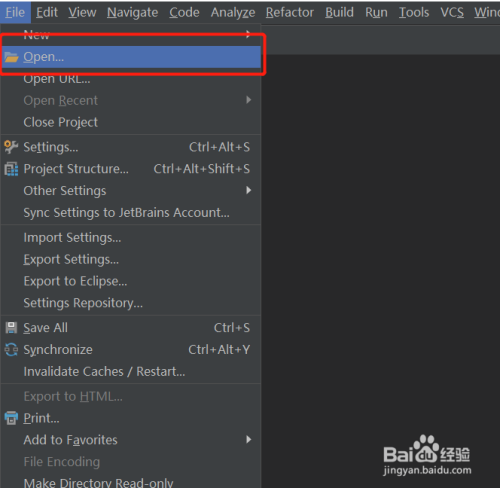The height and width of the screenshot is (488, 500).
Task: Click the Project Structure icon
Action: (x=11, y=169)
